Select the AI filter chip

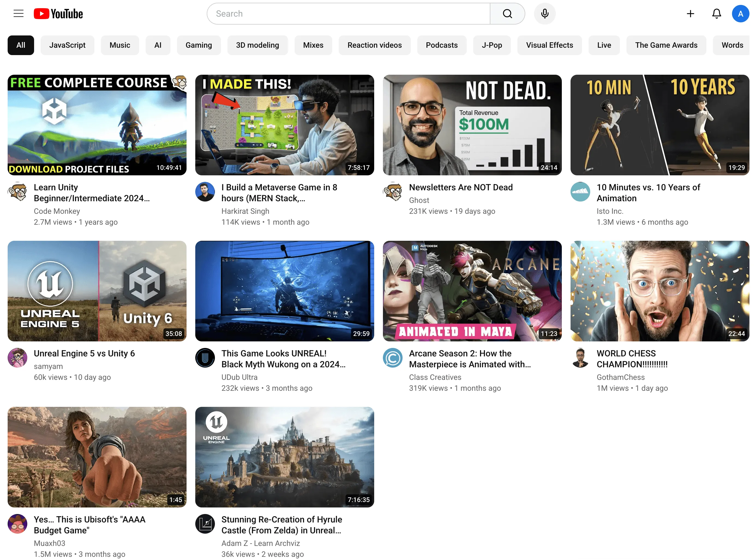click(x=158, y=45)
